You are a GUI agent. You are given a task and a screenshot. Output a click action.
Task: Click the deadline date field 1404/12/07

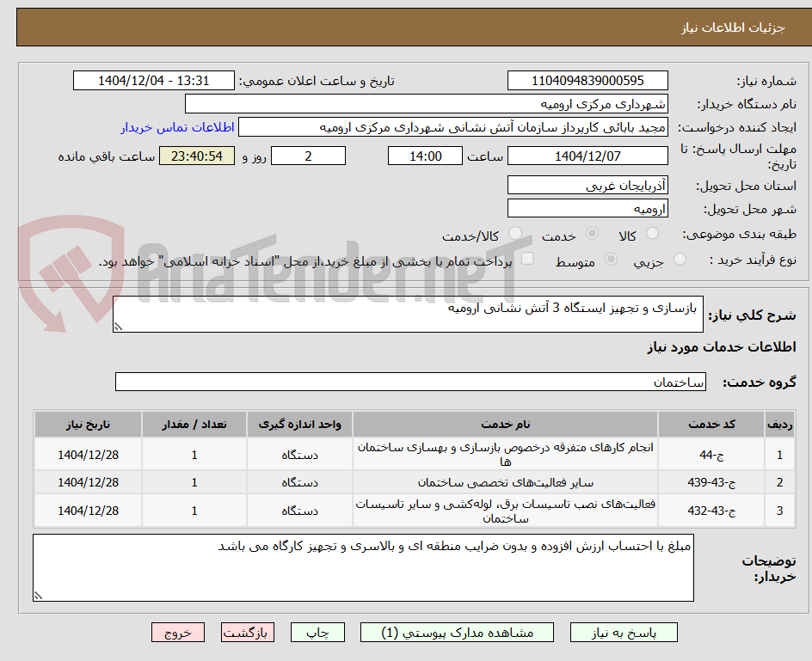[587, 156]
